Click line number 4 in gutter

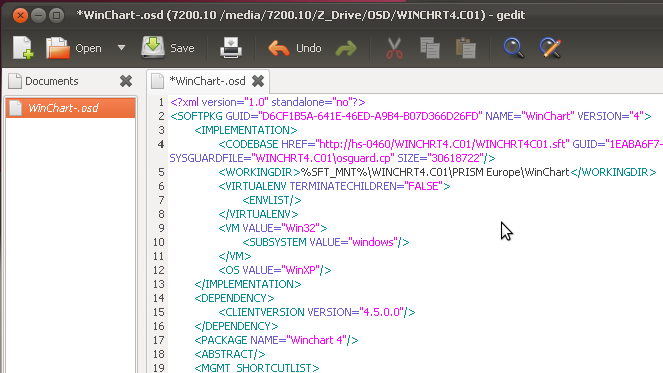tap(161, 144)
